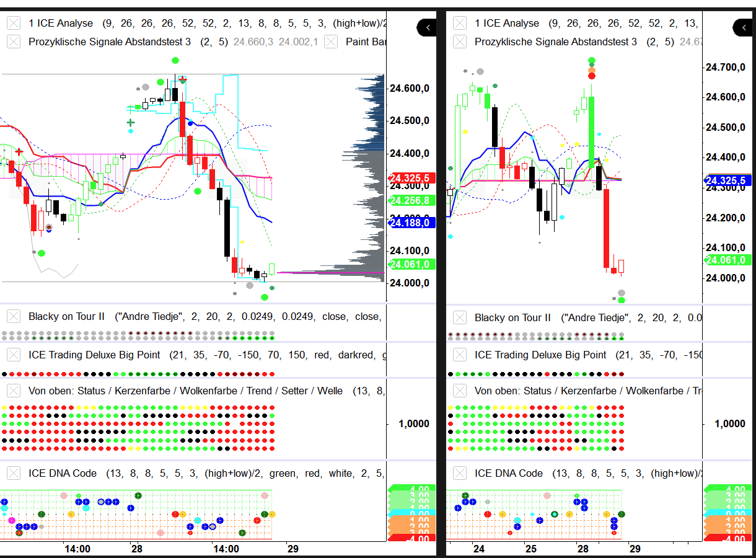Click the green 24.256,8 price label
756x558 pixels.
click(411, 200)
